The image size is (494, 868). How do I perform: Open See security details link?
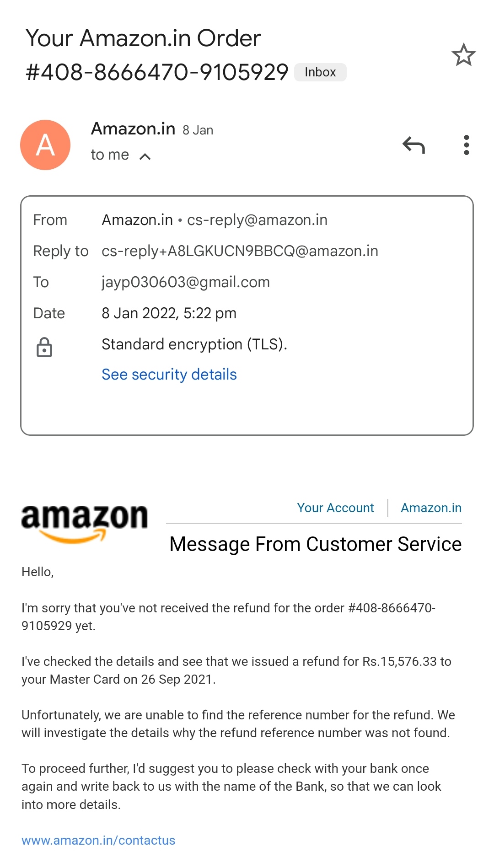click(x=169, y=375)
